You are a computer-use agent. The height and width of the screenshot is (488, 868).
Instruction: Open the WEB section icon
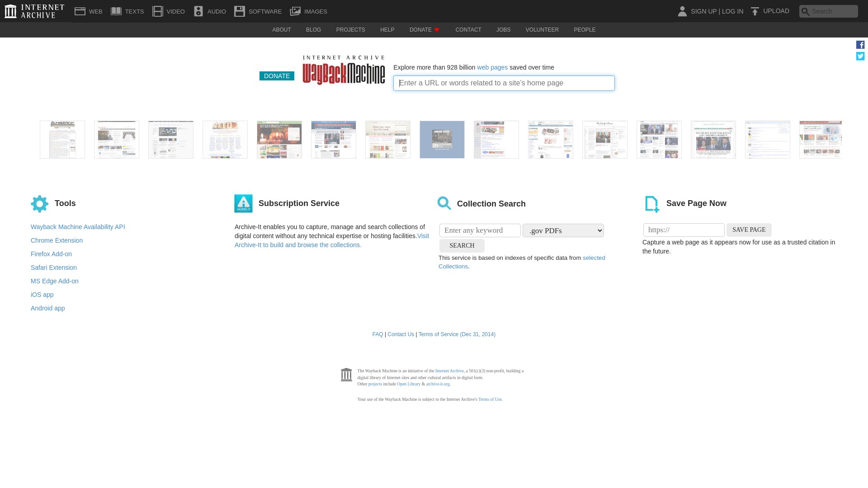click(80, 11)
